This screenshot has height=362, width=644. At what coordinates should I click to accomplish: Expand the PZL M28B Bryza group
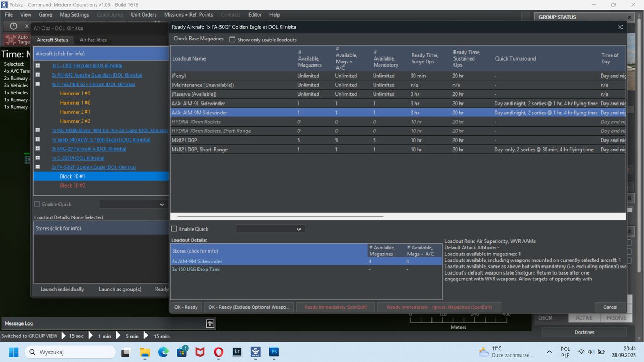click(38, 130)
